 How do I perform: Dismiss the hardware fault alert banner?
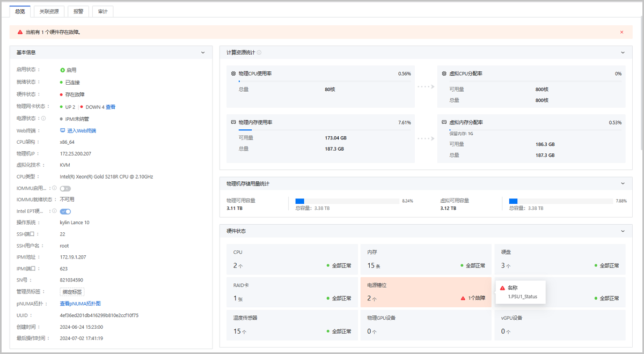[x=622, y=32]
